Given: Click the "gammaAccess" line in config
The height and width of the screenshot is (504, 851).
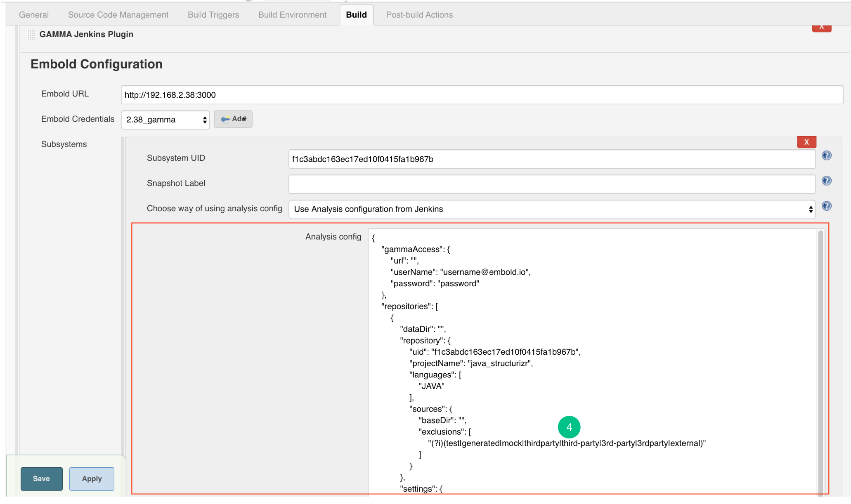Looking at the screenshot, I should [x=416, y=250].
